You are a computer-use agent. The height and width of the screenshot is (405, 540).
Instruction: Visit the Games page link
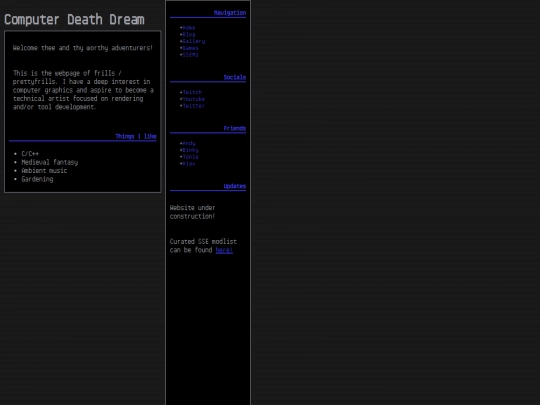(x=190, y=48)
